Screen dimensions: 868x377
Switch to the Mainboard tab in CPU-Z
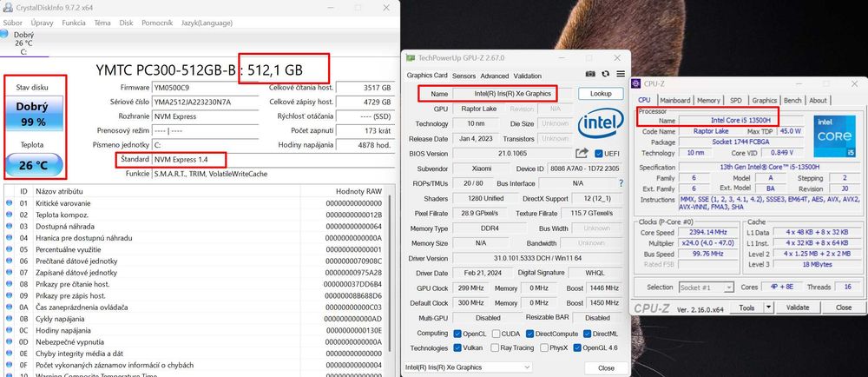click(x=674, y=101)
